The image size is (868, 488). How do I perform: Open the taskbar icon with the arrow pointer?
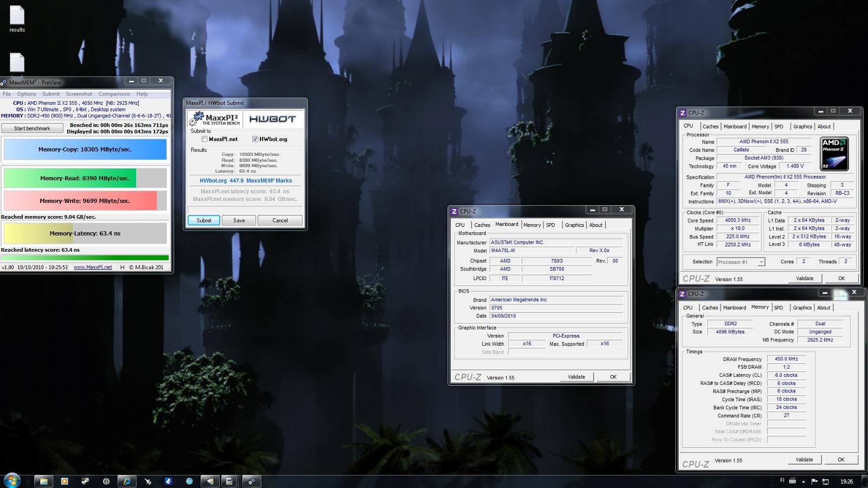click(148, 481)
